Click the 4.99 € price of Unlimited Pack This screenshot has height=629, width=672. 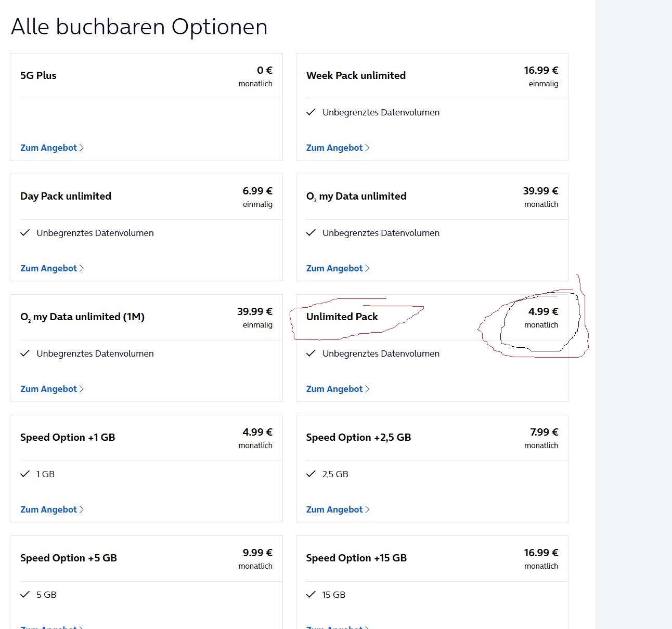point(543,311)
